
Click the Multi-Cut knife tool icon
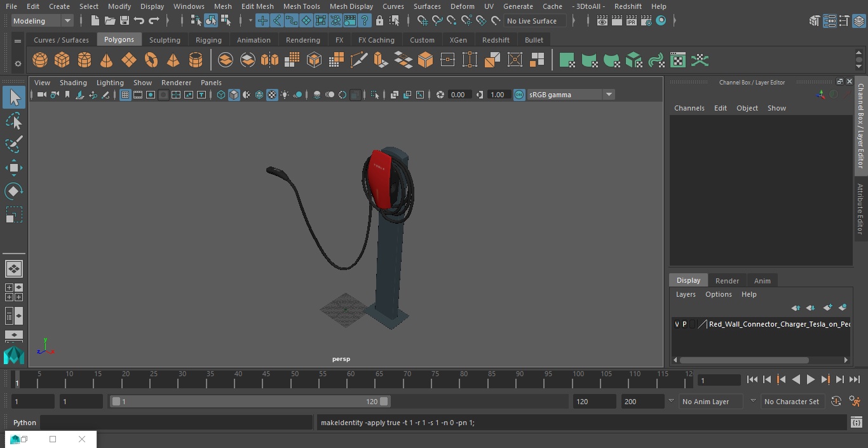(x=359, y=60)
